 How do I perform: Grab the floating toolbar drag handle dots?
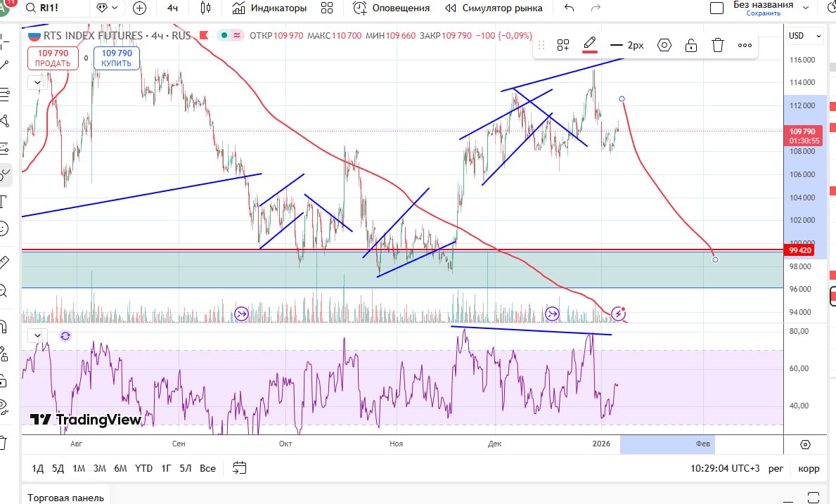pos(541,45)
